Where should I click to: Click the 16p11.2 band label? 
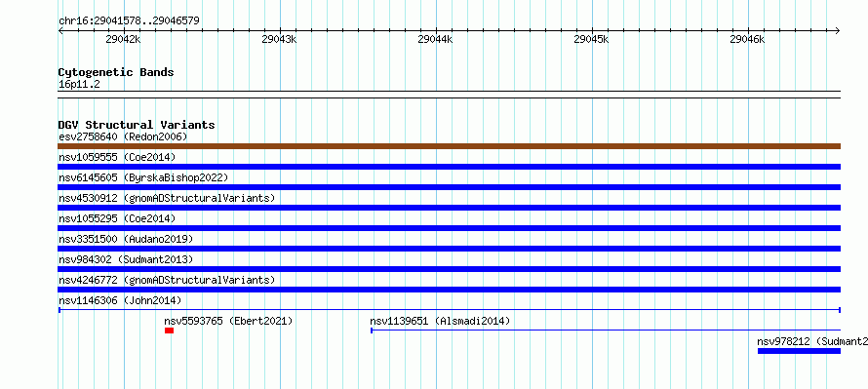click(79, 85)
